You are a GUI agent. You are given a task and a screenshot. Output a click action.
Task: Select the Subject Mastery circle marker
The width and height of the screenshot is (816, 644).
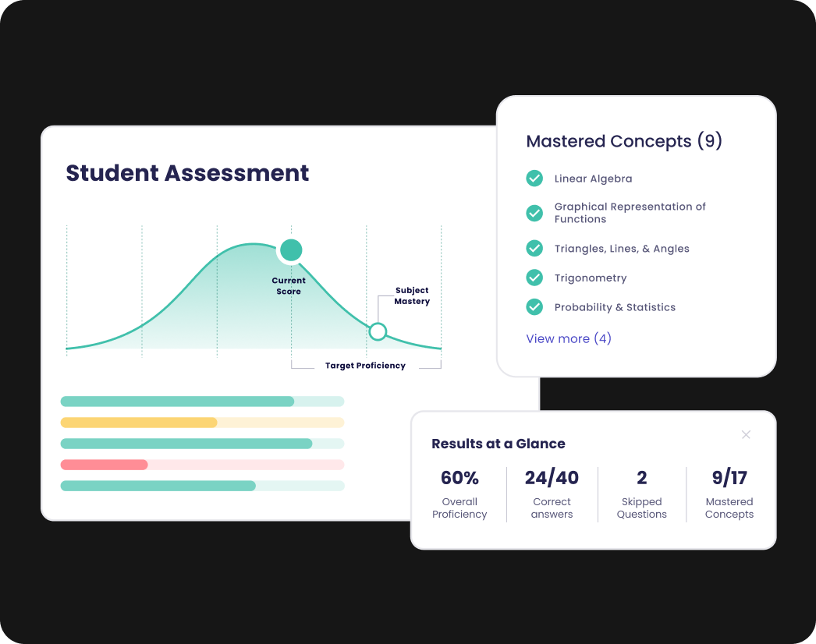point(378,331)
